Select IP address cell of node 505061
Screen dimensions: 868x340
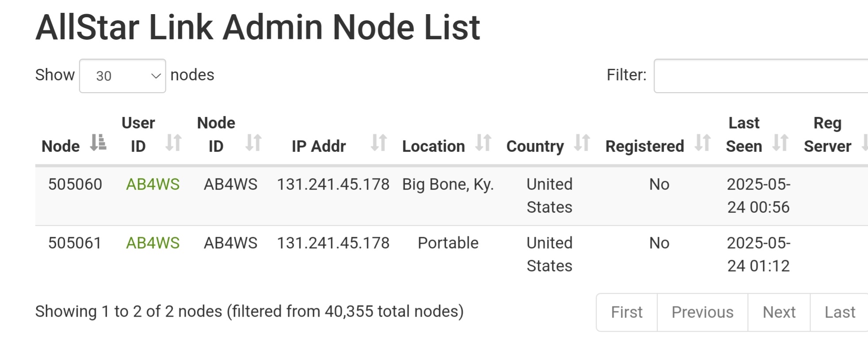pyautogui.click(x=333, y=243)
